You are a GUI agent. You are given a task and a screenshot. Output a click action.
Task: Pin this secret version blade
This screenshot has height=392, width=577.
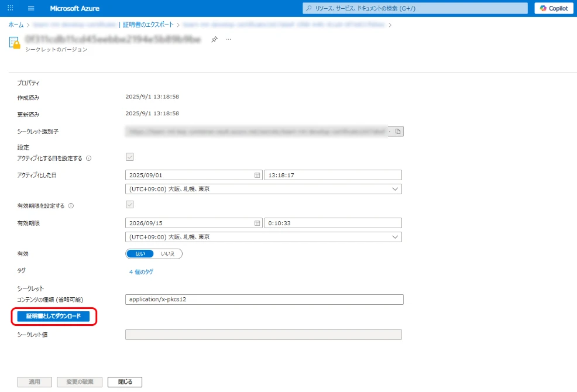(x=215, y=39)
